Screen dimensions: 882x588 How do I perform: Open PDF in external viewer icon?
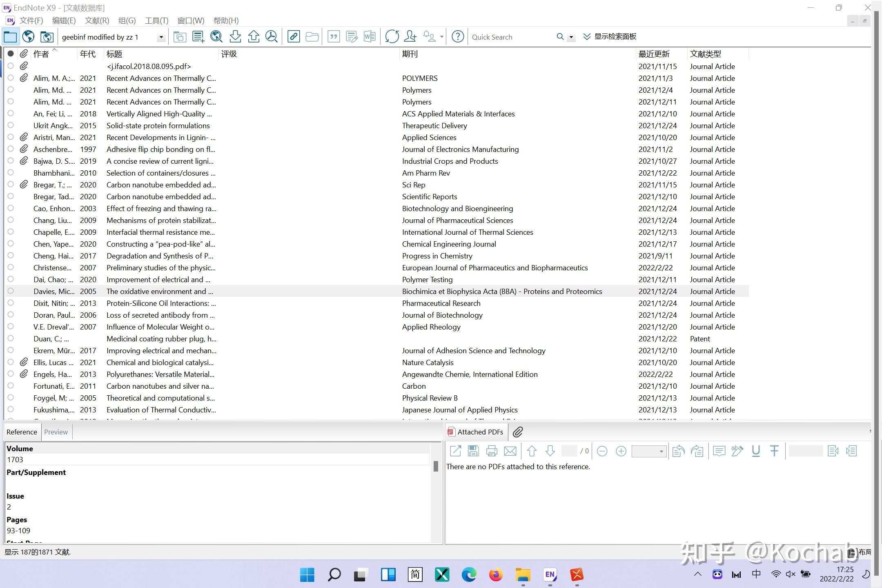[x=455, y=451]
